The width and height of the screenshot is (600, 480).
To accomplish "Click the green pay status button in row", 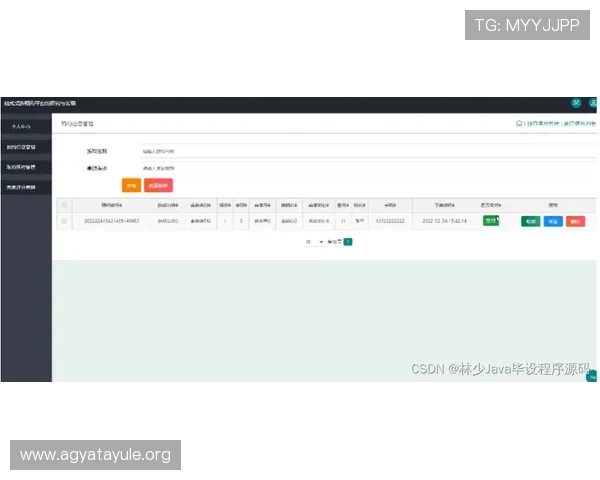I will pos(491,221).
